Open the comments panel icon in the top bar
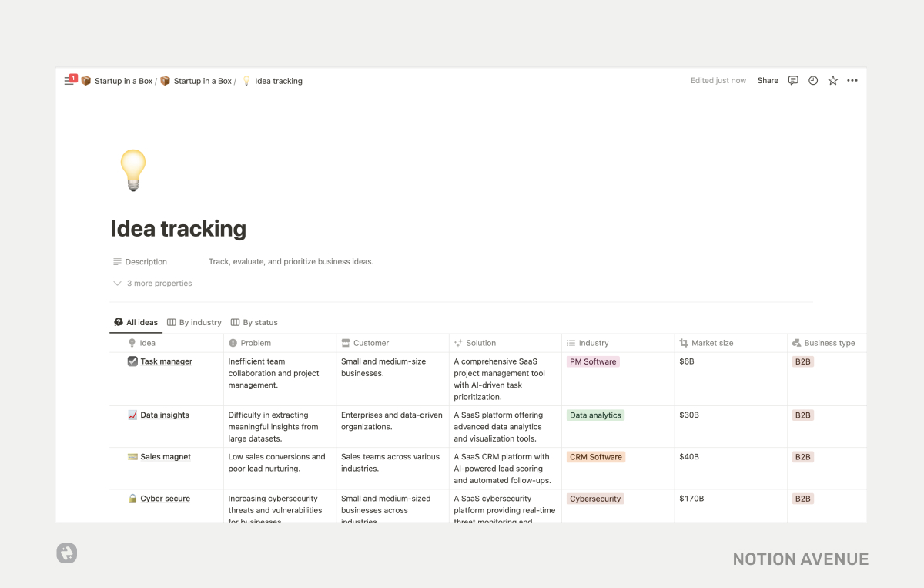 click(x=792, y=80)
